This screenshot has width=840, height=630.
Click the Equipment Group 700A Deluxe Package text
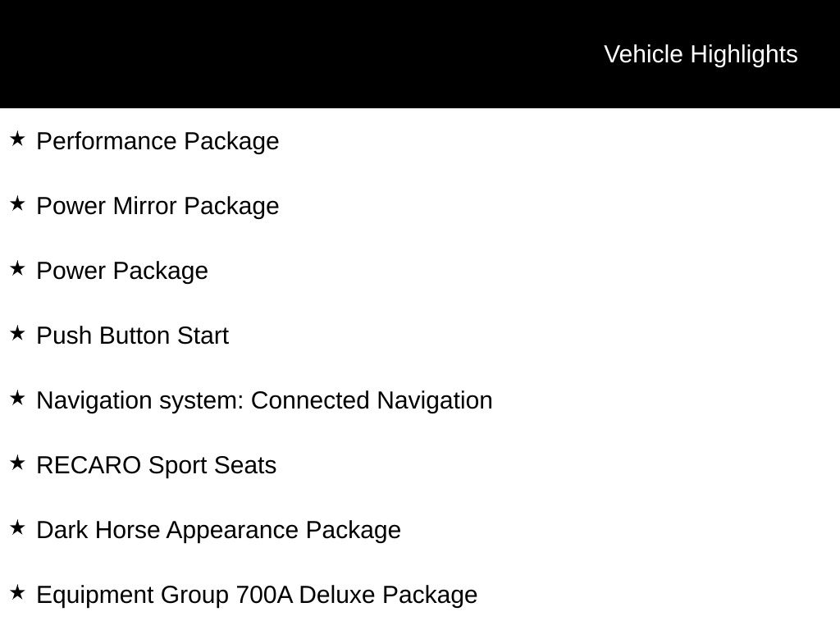[257, 595]
